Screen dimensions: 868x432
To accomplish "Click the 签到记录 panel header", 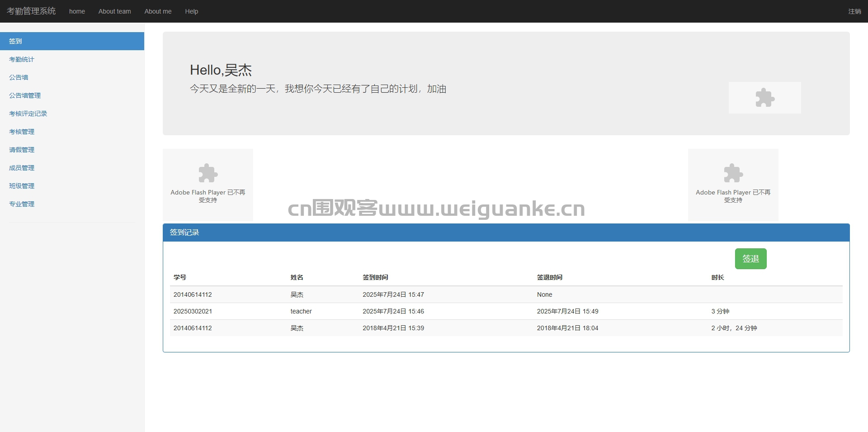I will tap(506, 233).
